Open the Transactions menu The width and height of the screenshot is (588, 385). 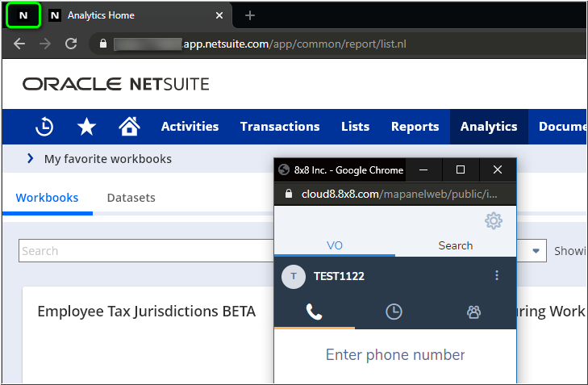tap(280, 127)
